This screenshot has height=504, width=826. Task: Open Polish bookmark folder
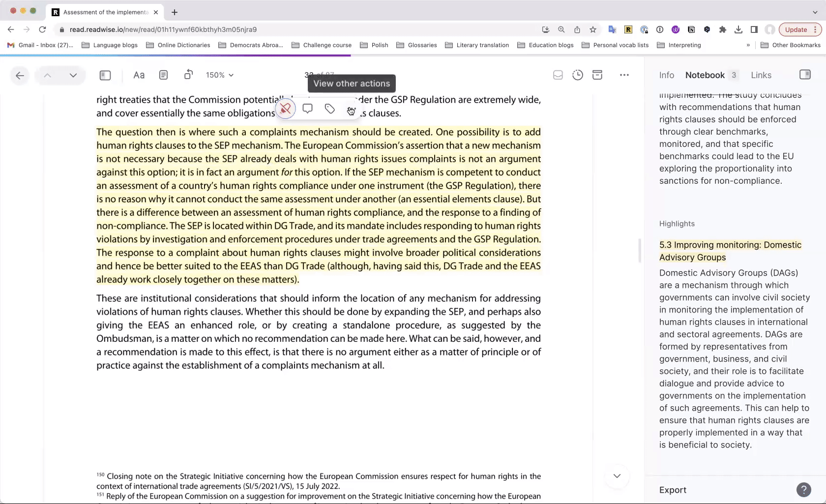pyautogui.click(x=374, y=45)
